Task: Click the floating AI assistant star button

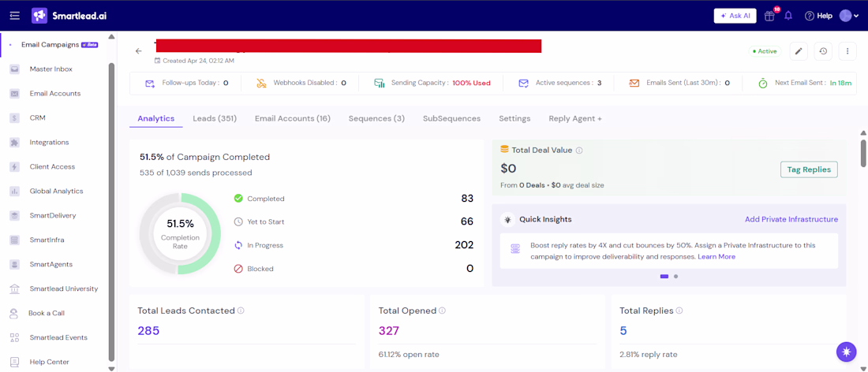Action: point(846,352)
